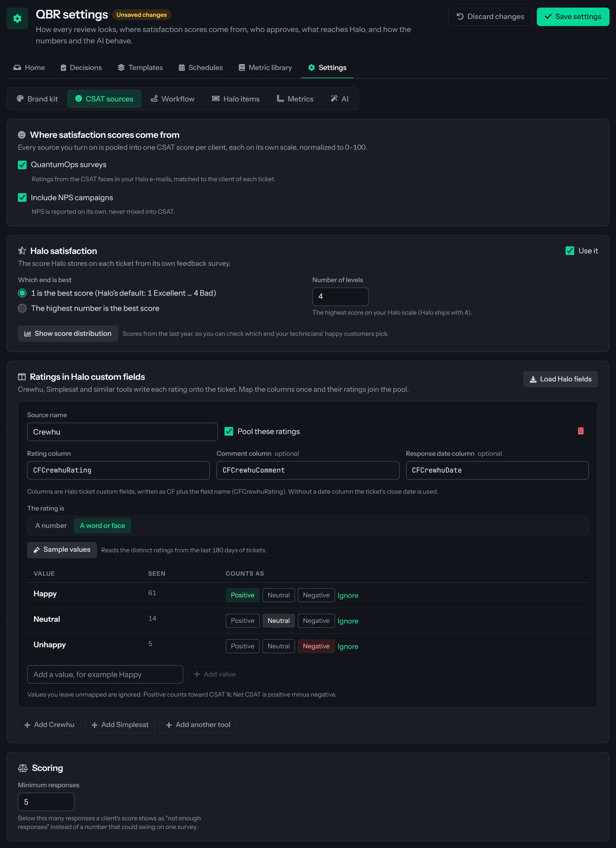Screen dimensions: 616x848
Task: Go to the Templates tab
Action: click(140, 68)
